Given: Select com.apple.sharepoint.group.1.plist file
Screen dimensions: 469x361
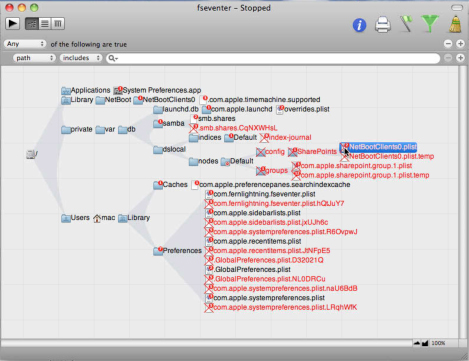Looking at the screenshot, I should pyautogui.click(x=352, y=166).
